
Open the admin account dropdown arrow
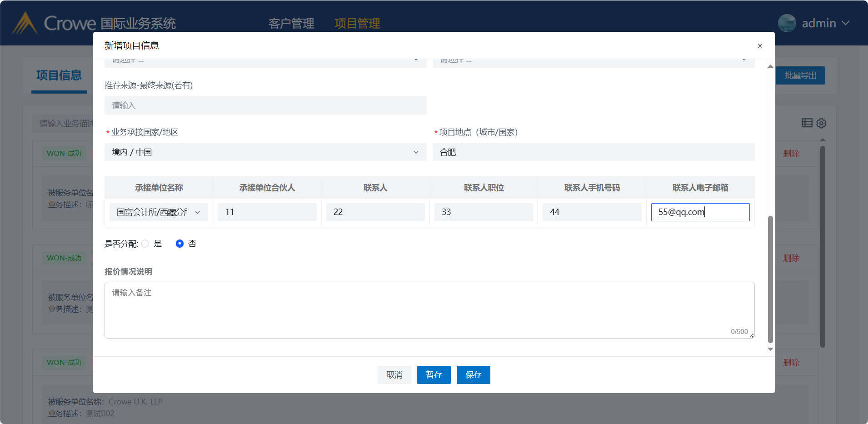point(845,23)
